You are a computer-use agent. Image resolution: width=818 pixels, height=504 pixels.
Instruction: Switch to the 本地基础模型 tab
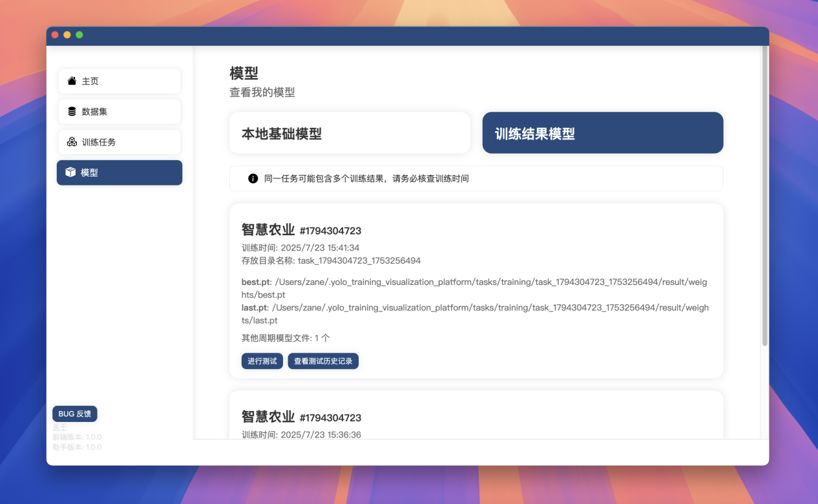[349, 132]
